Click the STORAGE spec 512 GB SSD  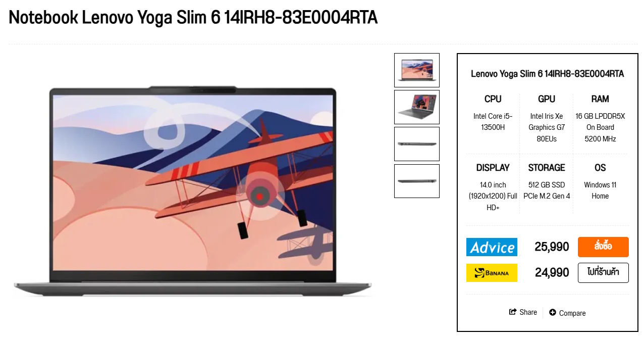tap(547, 190)
